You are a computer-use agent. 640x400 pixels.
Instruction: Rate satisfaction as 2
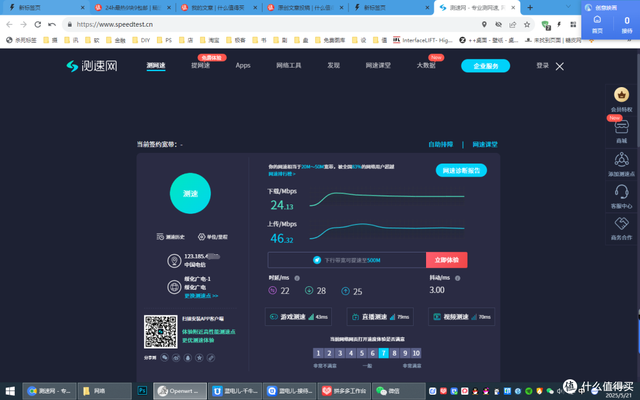click(x=329, y=353)
